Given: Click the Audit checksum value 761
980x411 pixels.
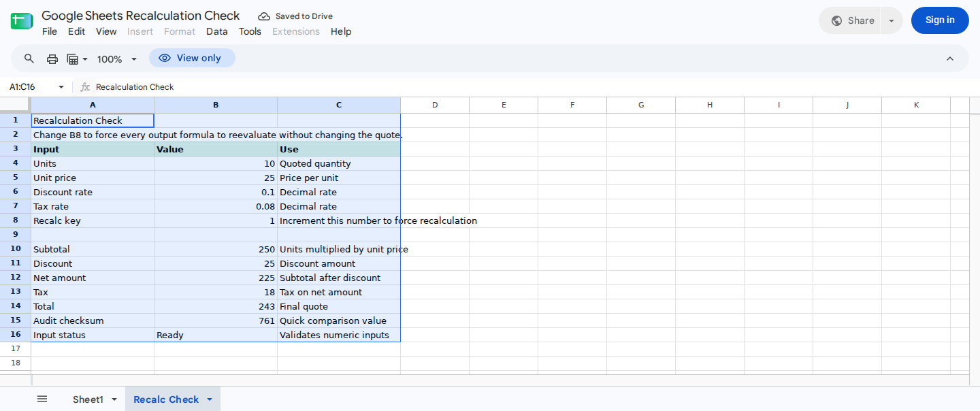Looking at the screenshot, I should coord(216,320).
